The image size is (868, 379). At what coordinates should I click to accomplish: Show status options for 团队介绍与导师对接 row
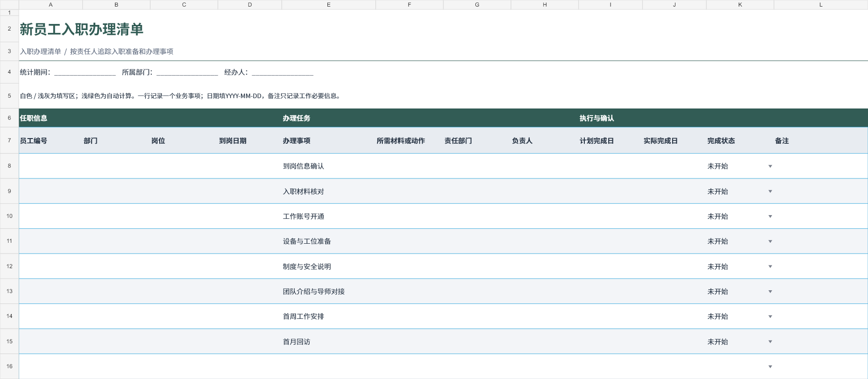point(770,292)
